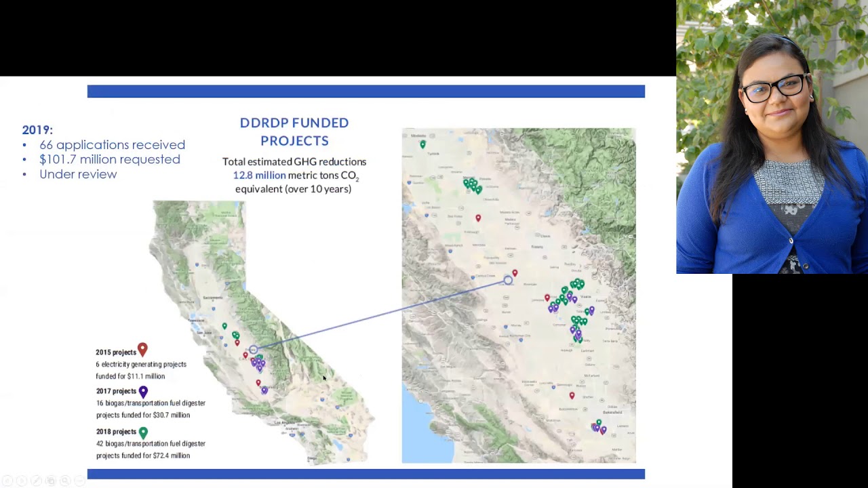Click the red pin west of Visalia cluster
The image size is (868, 488).
(547, 298)
